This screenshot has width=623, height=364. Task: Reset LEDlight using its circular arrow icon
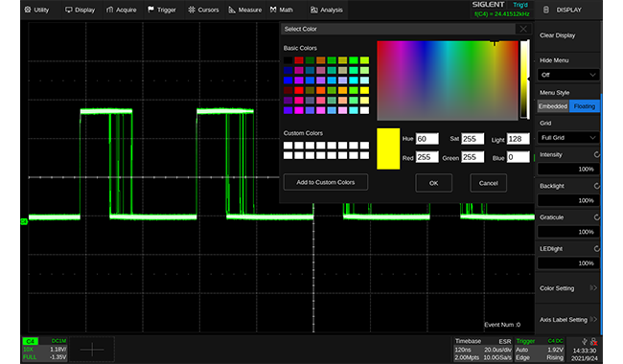[x=596, y=248]
